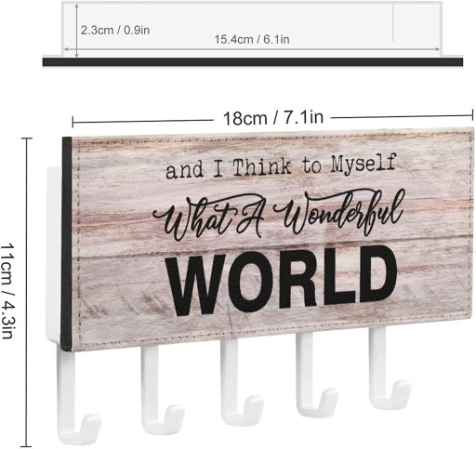476x449 pixels.
Task: Click the horizontal length arrow in top diagram
Action: pos(252,49)
